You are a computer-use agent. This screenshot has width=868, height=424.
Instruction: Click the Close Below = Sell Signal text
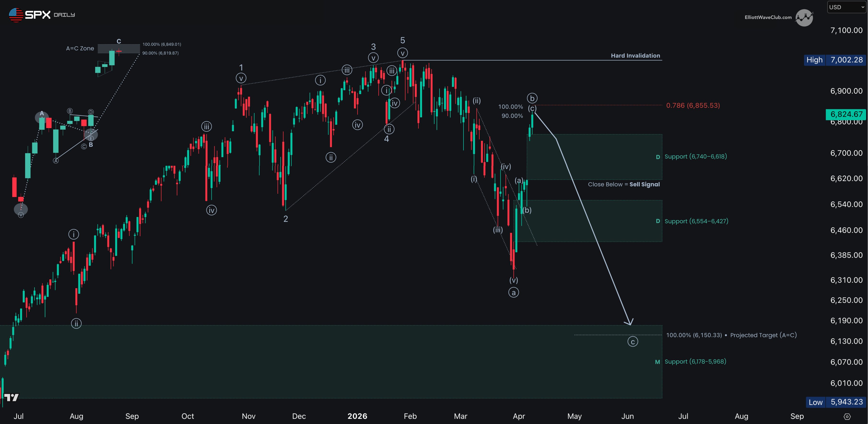[x=624, y=184]
